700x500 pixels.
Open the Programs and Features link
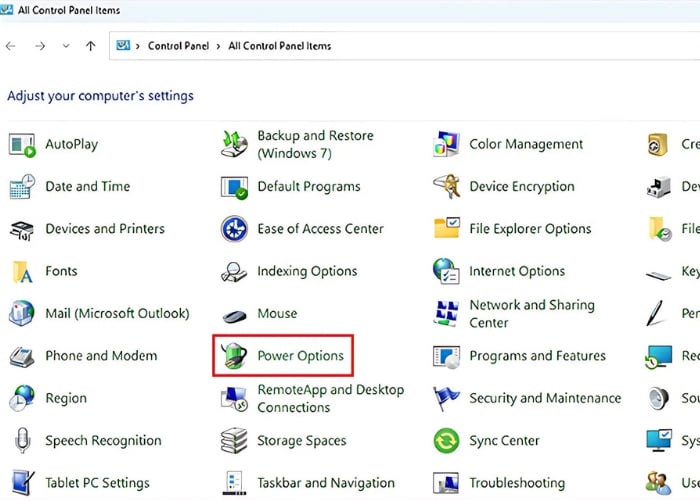point(537,356)
